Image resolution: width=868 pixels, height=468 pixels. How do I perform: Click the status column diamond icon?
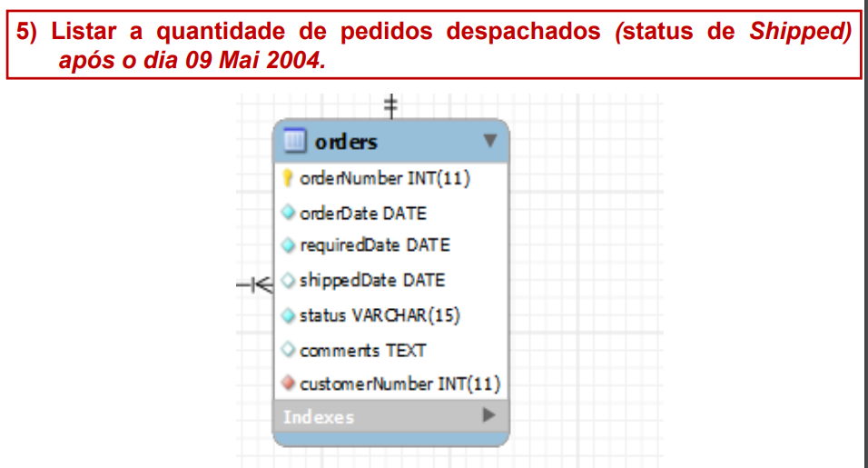point(288,315)
